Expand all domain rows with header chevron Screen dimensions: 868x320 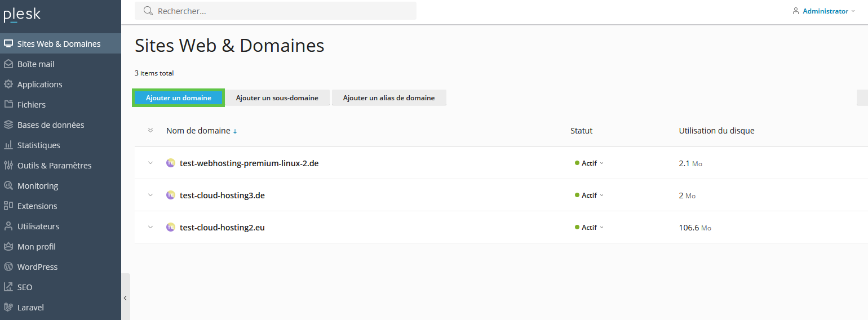[150, 130]
